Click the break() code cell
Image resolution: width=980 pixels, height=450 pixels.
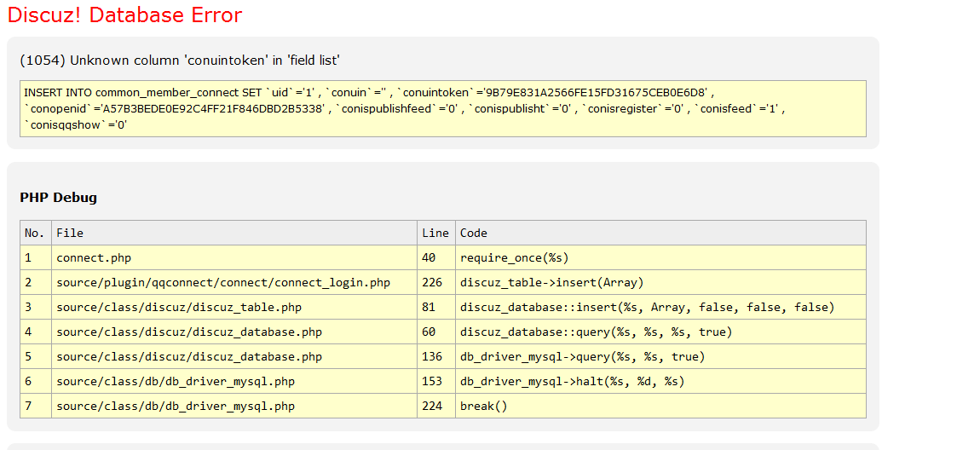(483, 406)
